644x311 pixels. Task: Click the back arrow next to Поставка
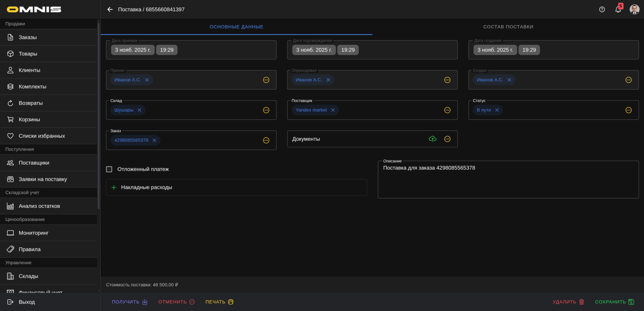tap(110, 9)
